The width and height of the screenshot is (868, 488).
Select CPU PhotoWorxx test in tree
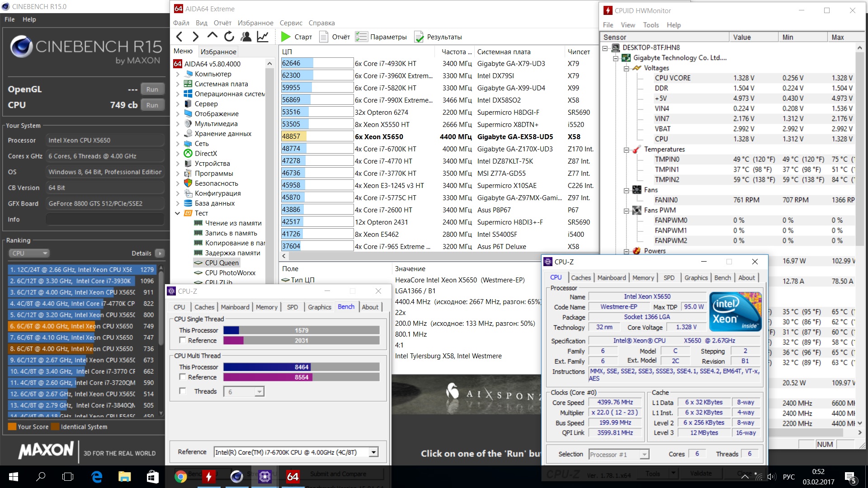click(230, 272)
